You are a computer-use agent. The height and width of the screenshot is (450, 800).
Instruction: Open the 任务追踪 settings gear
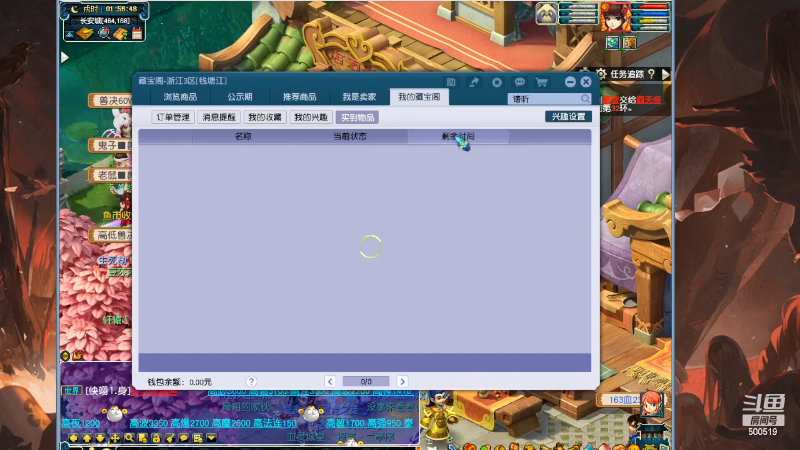(601, 74)
